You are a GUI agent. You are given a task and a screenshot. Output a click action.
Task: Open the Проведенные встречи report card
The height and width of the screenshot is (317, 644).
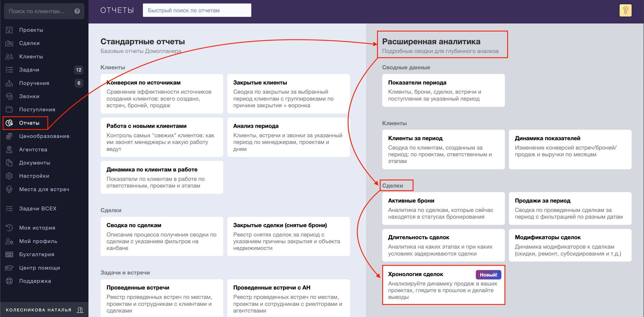click(x=162, y=298)
